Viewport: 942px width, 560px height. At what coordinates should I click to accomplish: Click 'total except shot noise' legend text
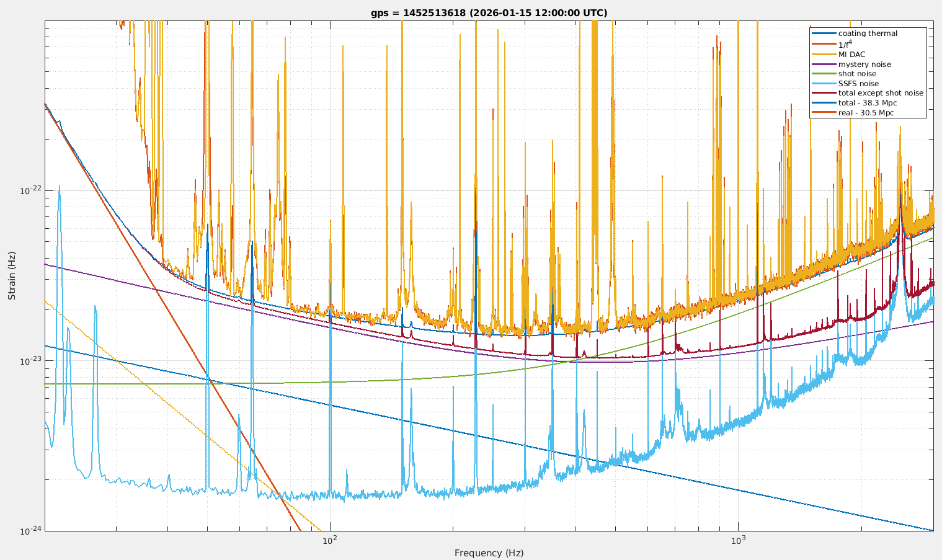click(x=881, y=93)
